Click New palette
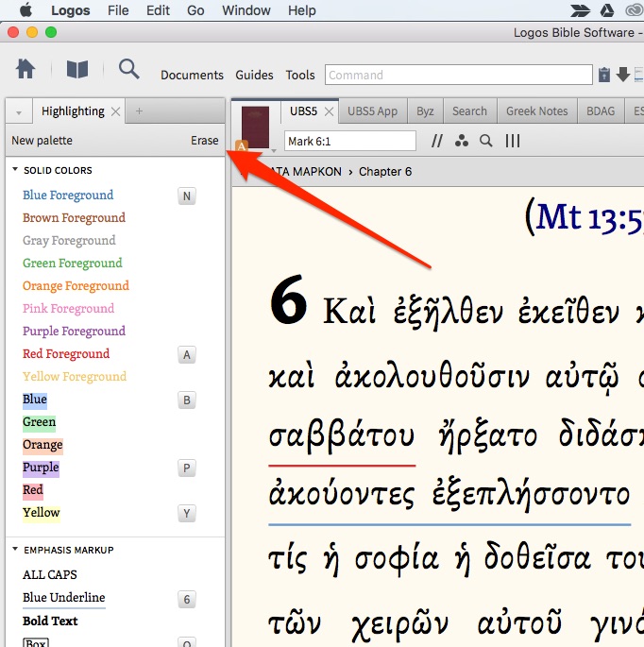The image size is (644, 647). click(x=42, y=141)
